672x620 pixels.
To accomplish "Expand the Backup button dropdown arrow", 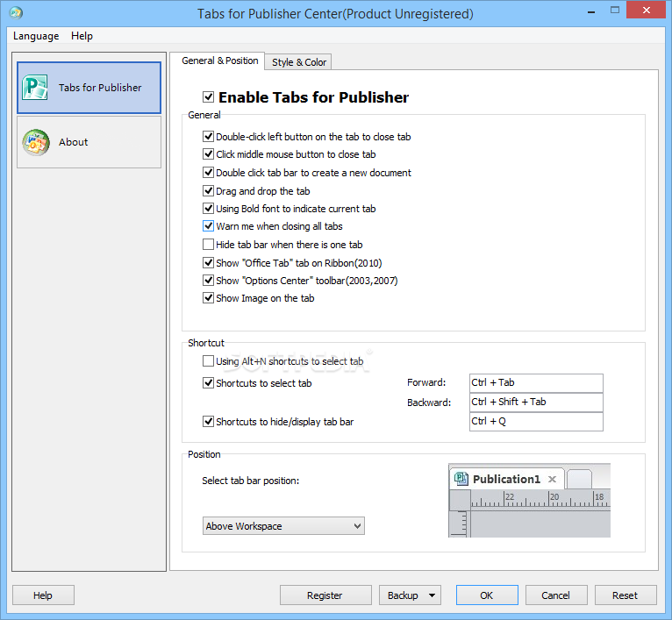I will tap(432, 595).
